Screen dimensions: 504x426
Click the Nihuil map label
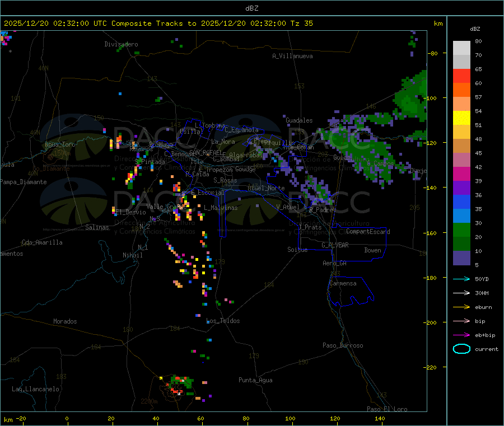pyautogui.click(x=132, y=255)
